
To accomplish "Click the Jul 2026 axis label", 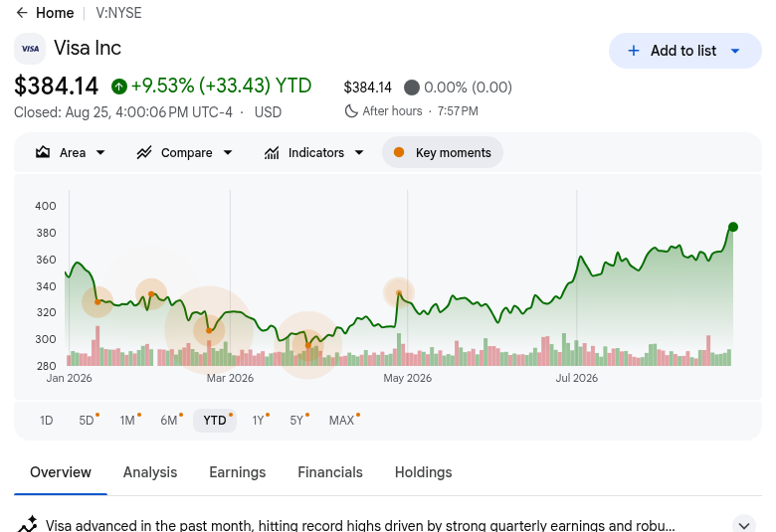I will pyautogui.click(x=577, y=378).
